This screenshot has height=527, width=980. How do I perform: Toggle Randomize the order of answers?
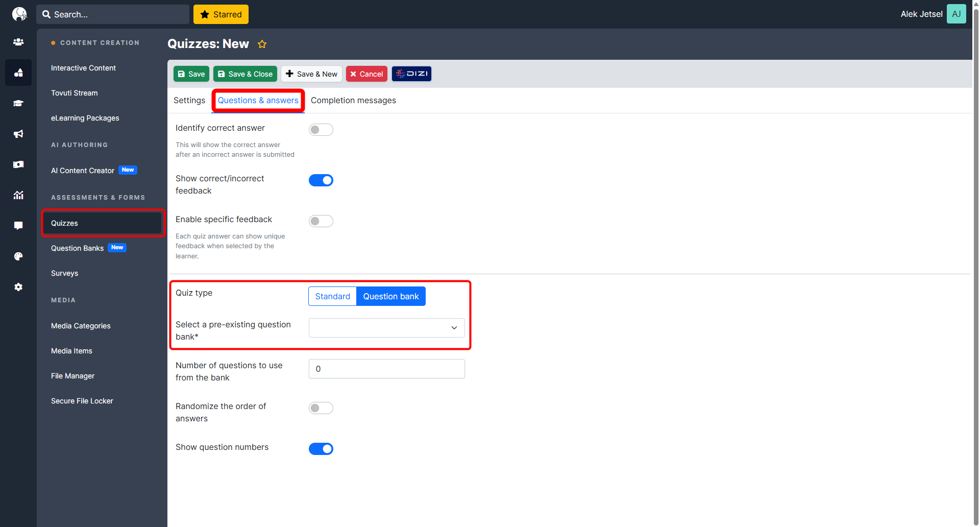[x=321, y=408]
